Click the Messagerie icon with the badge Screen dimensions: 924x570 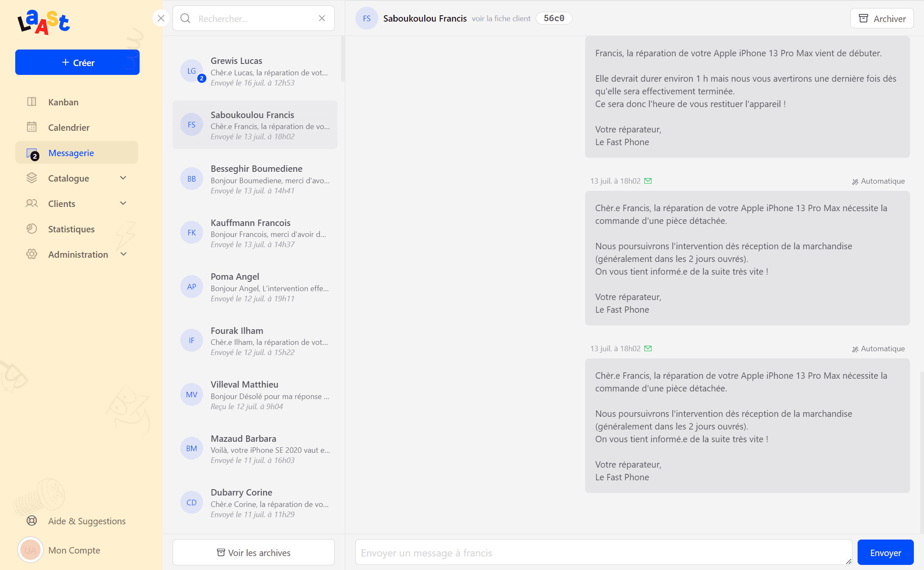click(x=32, y=153)
